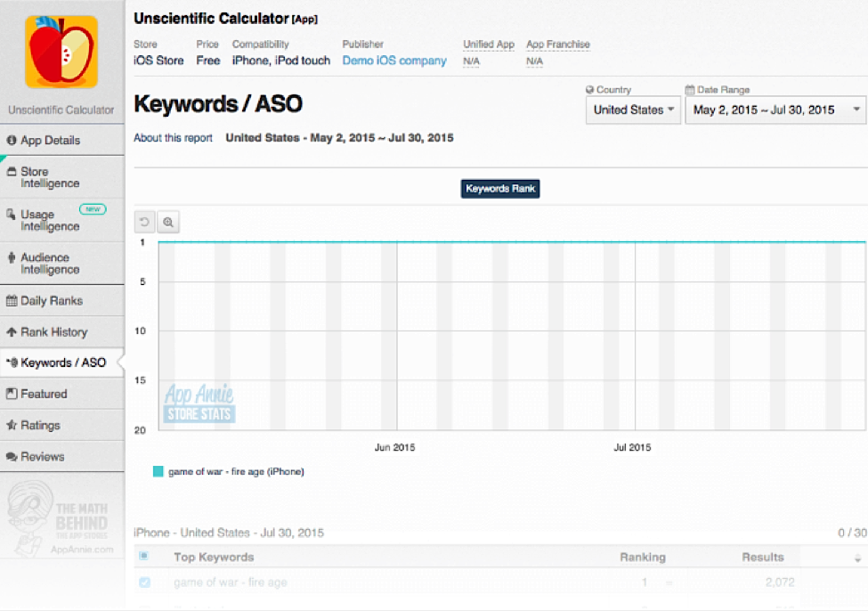Click the Daily Ranks calendar icon
868x611 pixels.
coord(11,301)
